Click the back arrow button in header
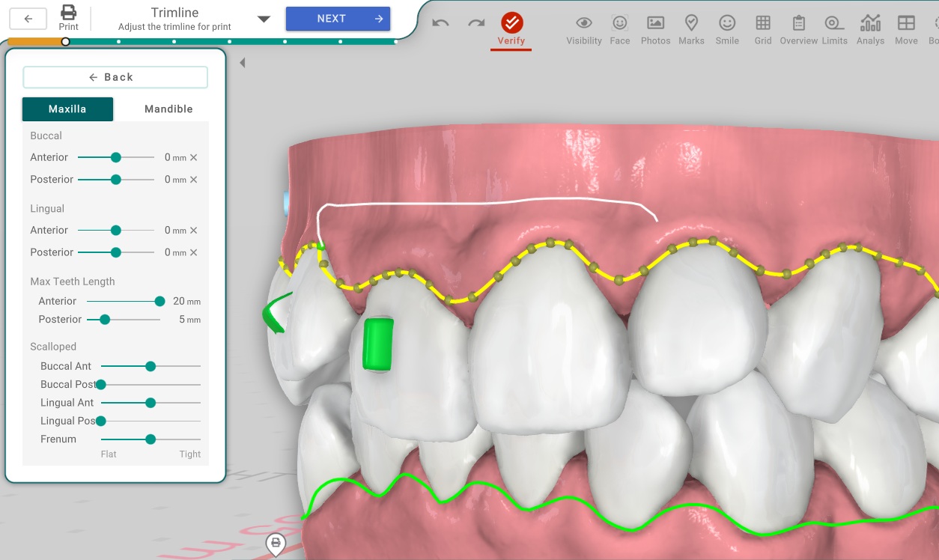939x560 pixels. pos(28,19)
